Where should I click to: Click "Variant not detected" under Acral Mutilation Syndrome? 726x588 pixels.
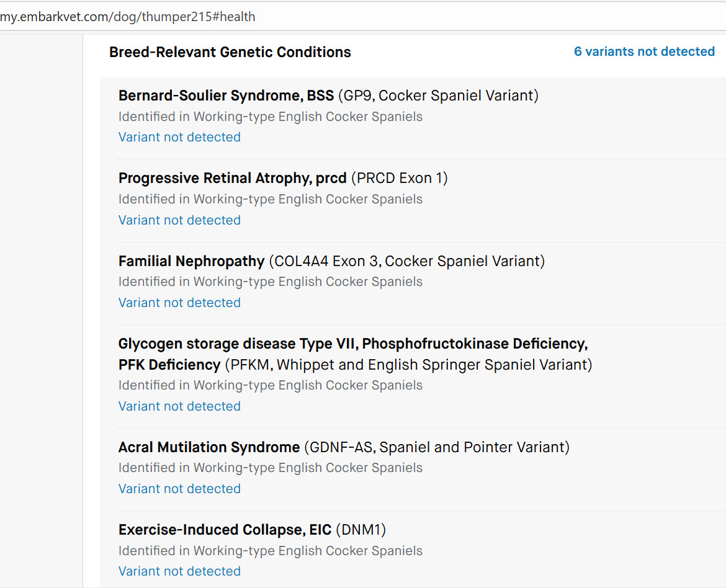pos(179,489)
